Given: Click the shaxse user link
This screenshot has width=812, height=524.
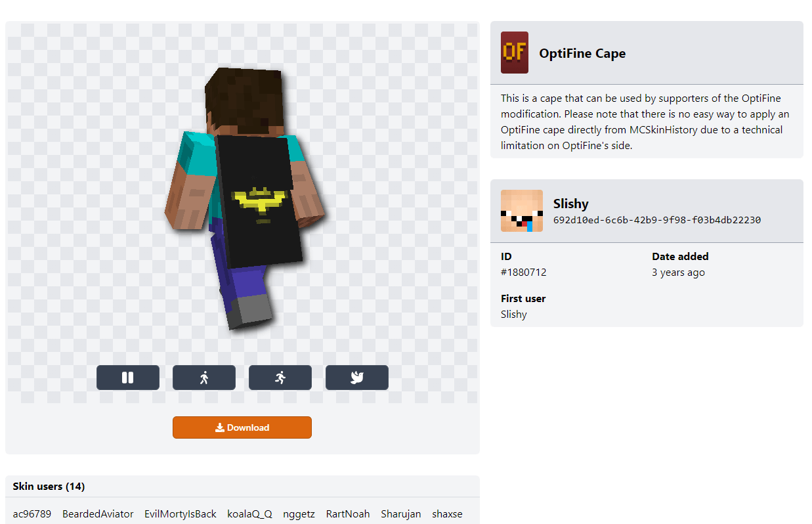Looking at the screenshot, I should point(447,513).
